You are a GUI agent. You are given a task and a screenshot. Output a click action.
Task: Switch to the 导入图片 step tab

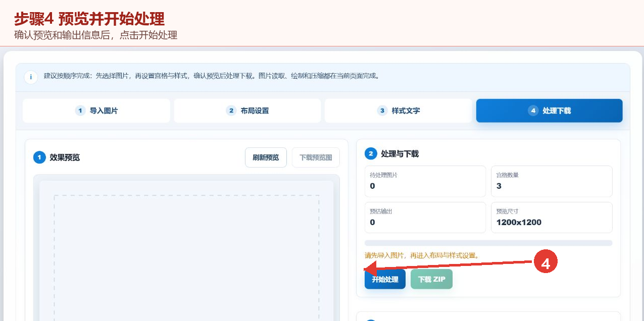[x=96, y=111]
